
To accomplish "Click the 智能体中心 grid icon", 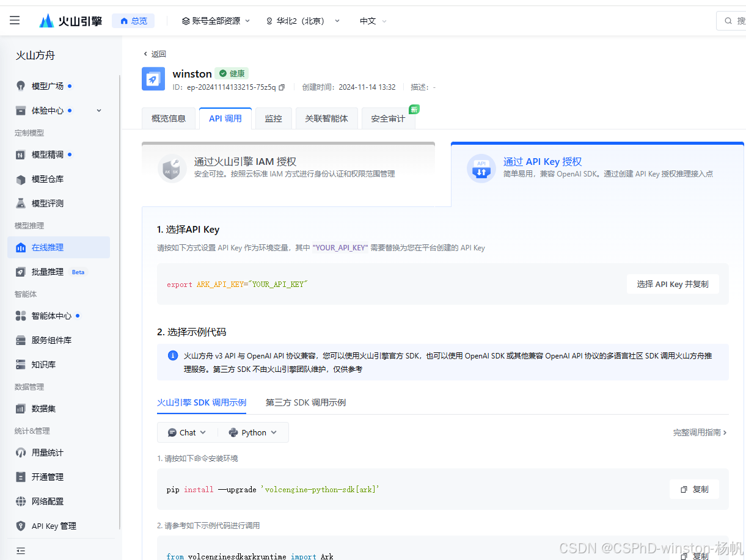I will click(x=21, y=316).
